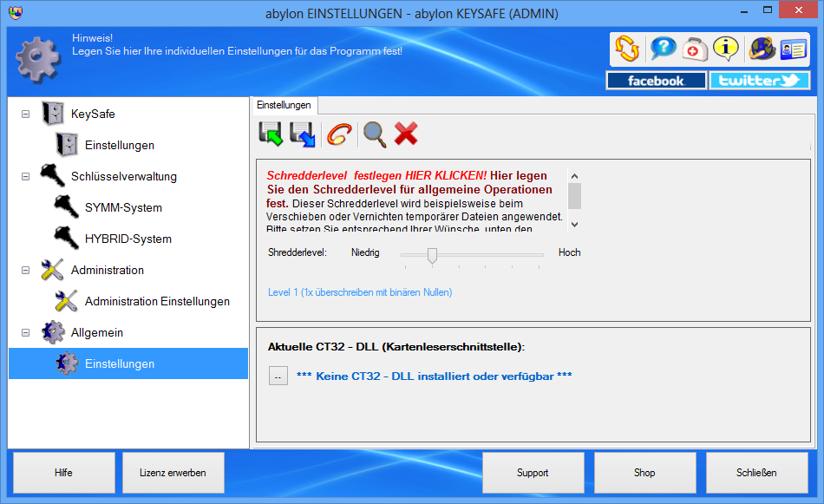This screenshot has height=504, width=824.
Task: Open the Shop button
Action: click(x=644, y=473)
